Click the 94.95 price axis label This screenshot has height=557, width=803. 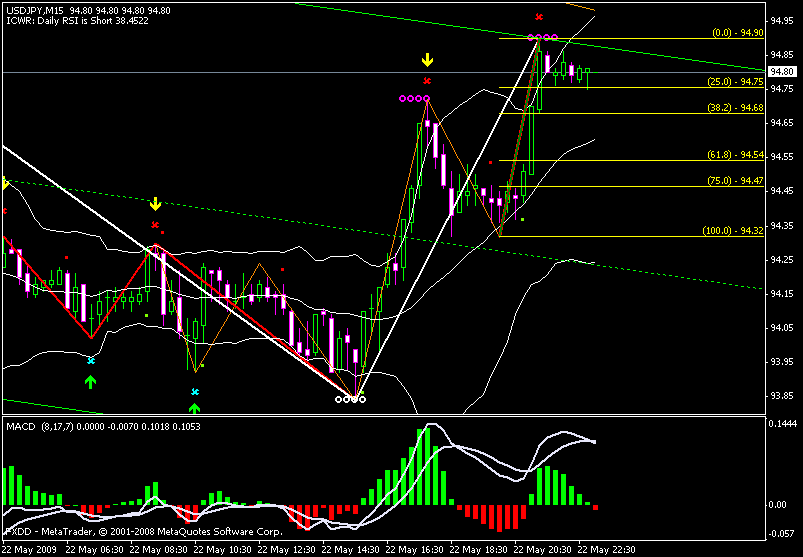pos(781,21)
